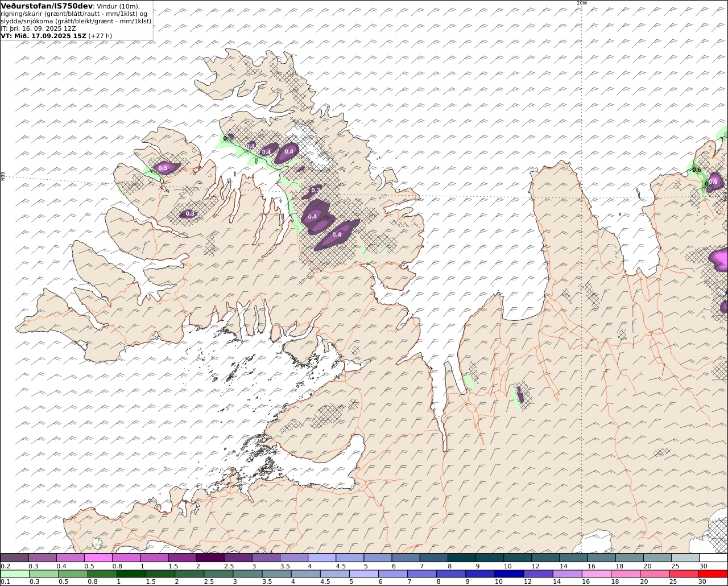Choose the lower-row legend swatch labeled 1.5
The width and height of the screenshot is (728, 586).
click(x=160, y=573)
